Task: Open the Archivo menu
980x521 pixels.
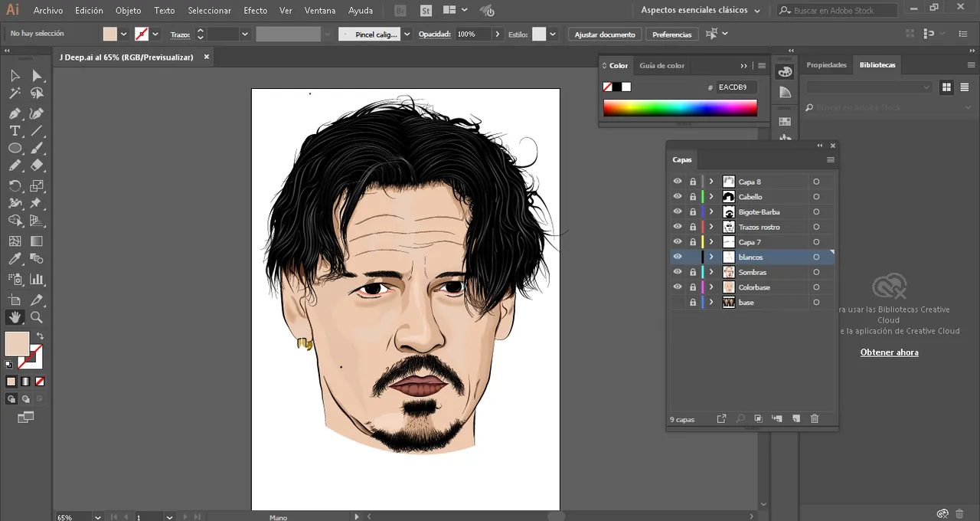Action: click(48, 11)
